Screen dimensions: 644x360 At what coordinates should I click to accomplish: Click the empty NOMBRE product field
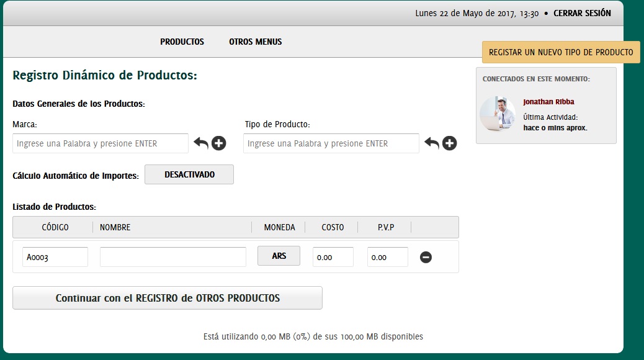tap(173, 257)
